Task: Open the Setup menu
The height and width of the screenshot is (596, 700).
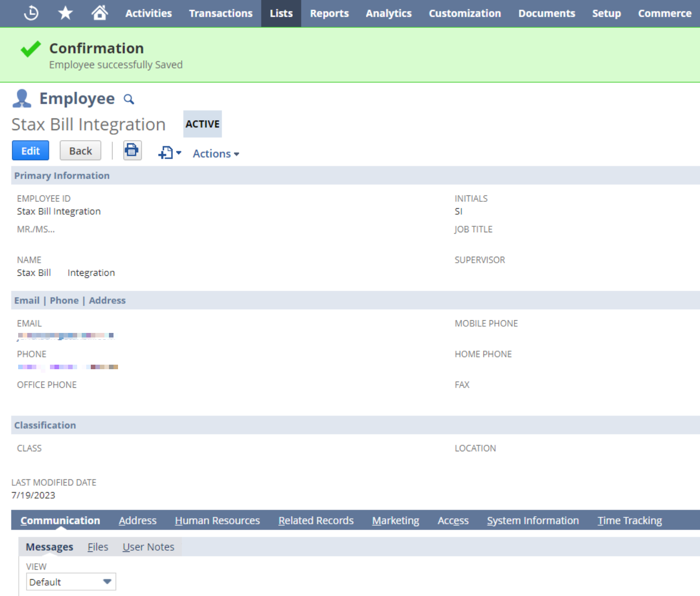Action: [x=606, y=14]
